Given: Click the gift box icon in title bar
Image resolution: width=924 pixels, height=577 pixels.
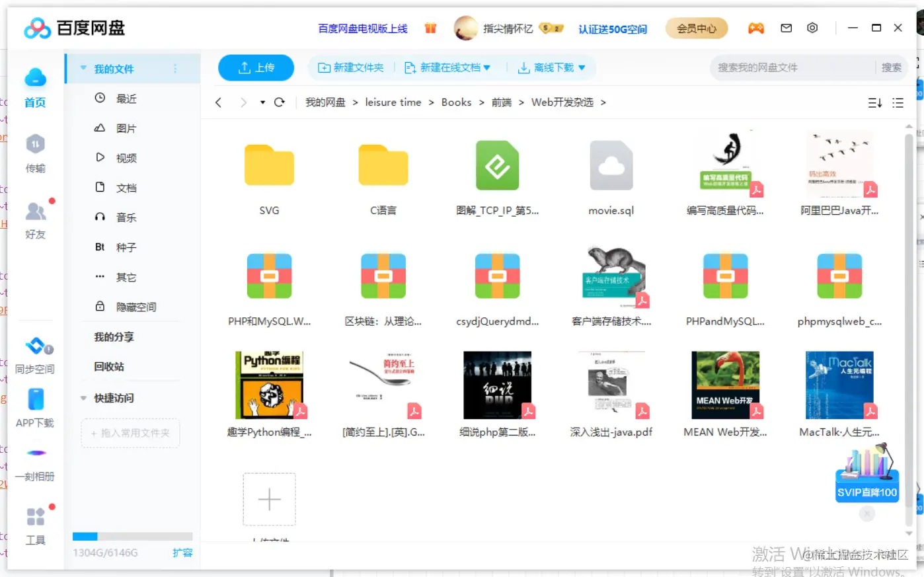Looking at the screenshot, I should pos(430,28).
